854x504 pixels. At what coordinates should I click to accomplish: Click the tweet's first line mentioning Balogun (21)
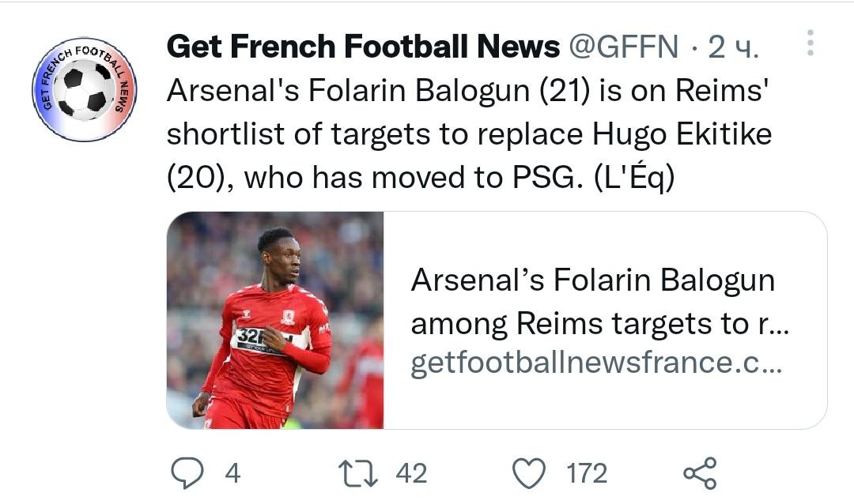pyautogui.click(x=467, y=92)
